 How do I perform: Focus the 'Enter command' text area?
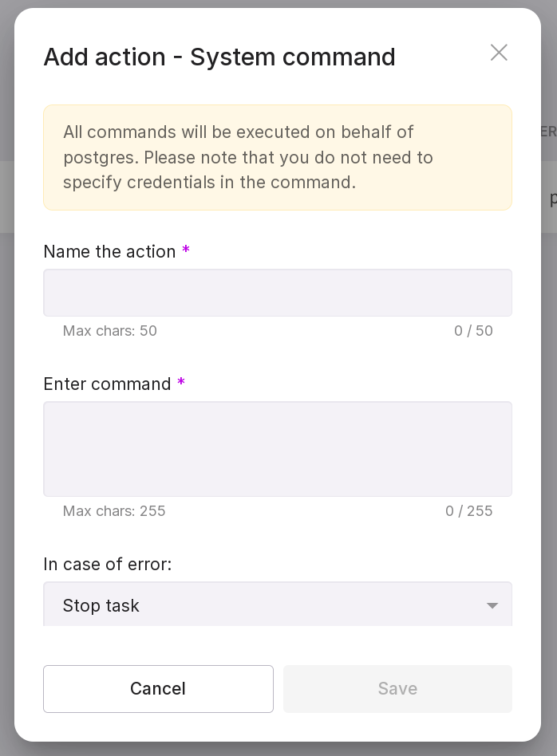click(x=277, y=448)
